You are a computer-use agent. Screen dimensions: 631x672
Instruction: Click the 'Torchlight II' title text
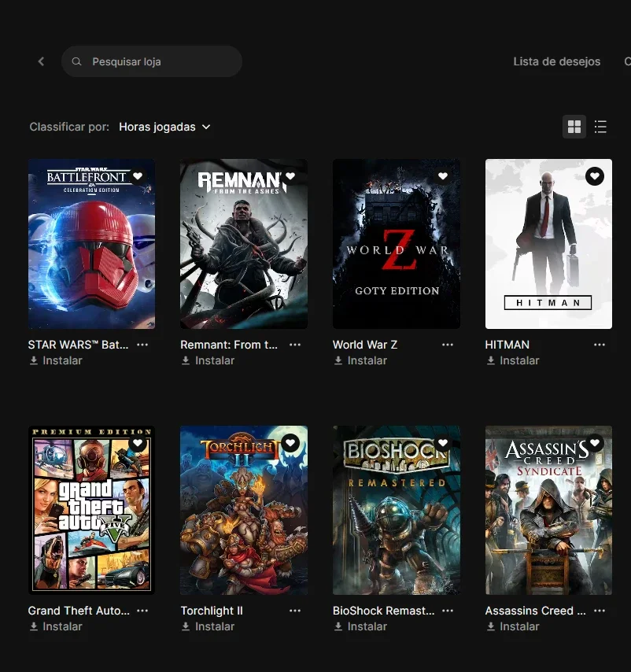click(x=212, y=611)
